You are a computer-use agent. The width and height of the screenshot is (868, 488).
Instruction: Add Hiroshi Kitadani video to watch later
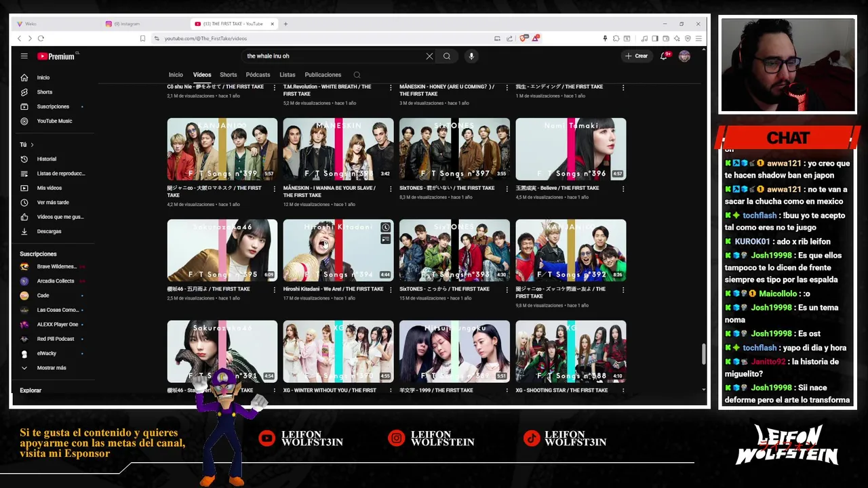click(x=385, y=228)
